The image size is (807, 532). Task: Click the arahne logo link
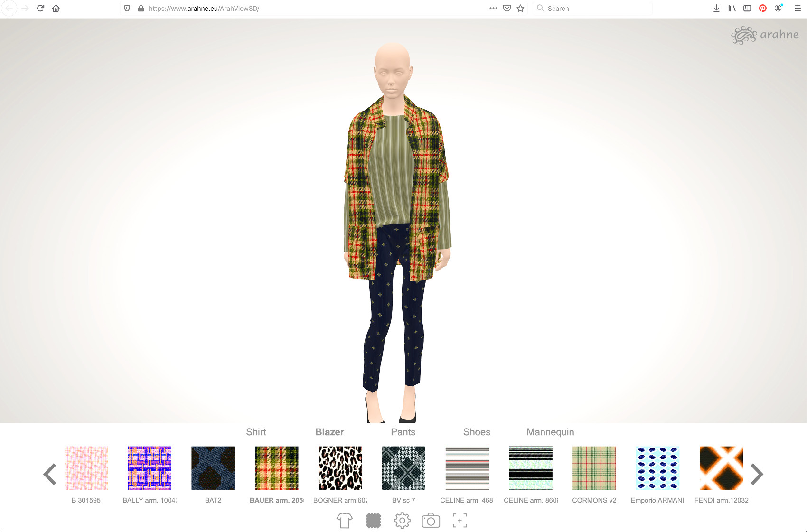coord(765,35)
